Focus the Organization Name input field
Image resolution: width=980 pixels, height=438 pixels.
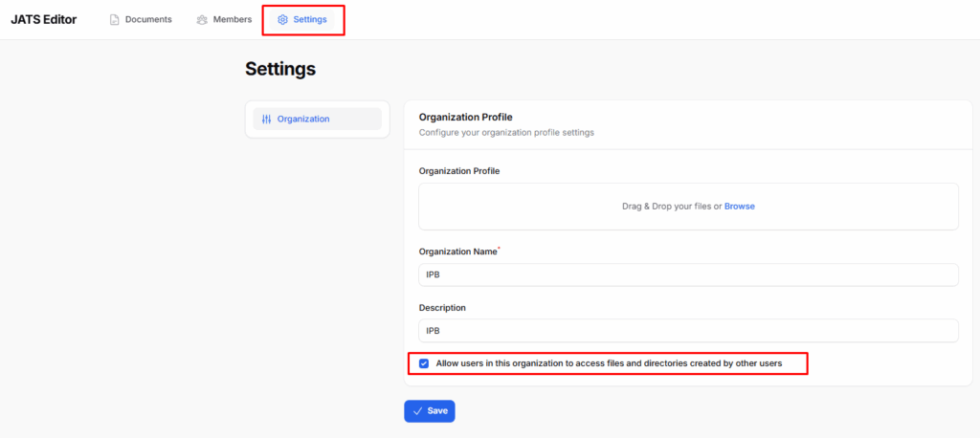(x=688, y=274)
